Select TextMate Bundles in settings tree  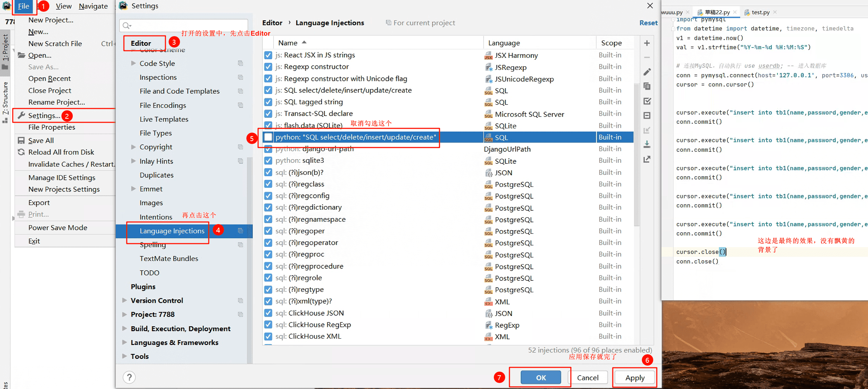[x=169, y=259]
